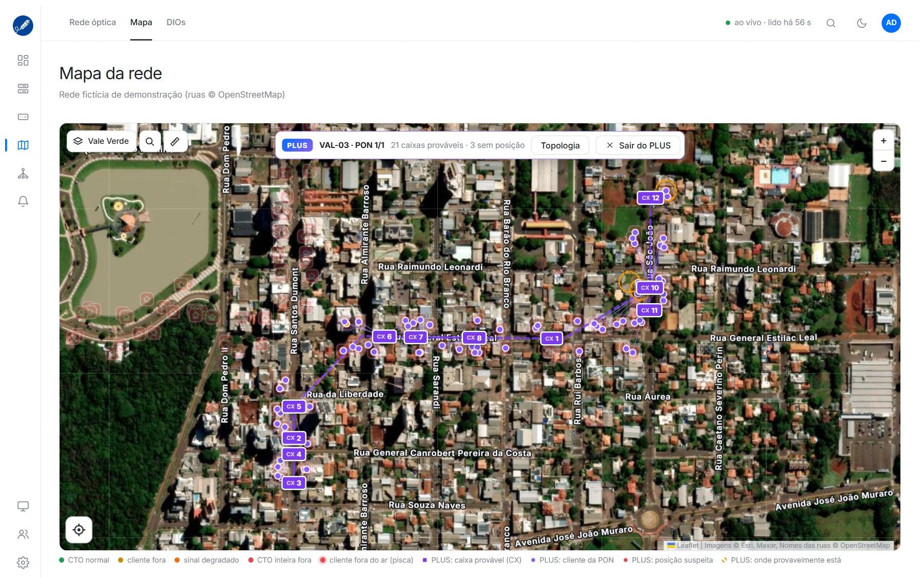Select the CX 1 box marker
Screen dimensions: 924x578
point(552,339)
